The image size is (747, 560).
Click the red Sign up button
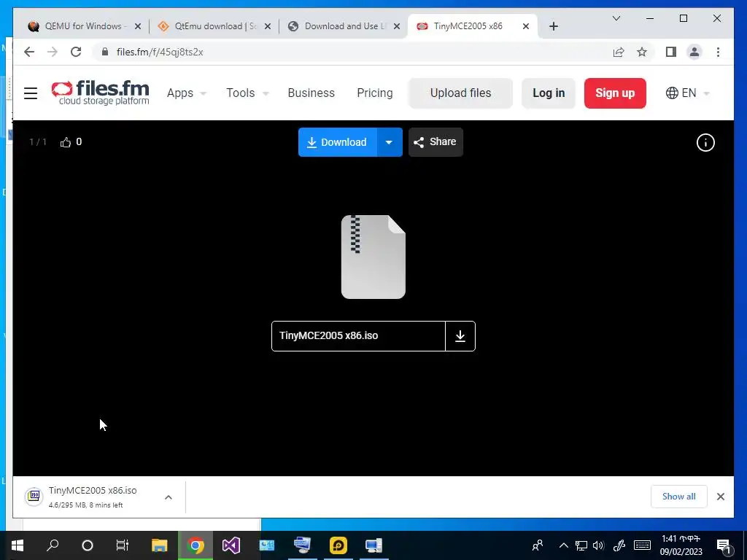614,93
